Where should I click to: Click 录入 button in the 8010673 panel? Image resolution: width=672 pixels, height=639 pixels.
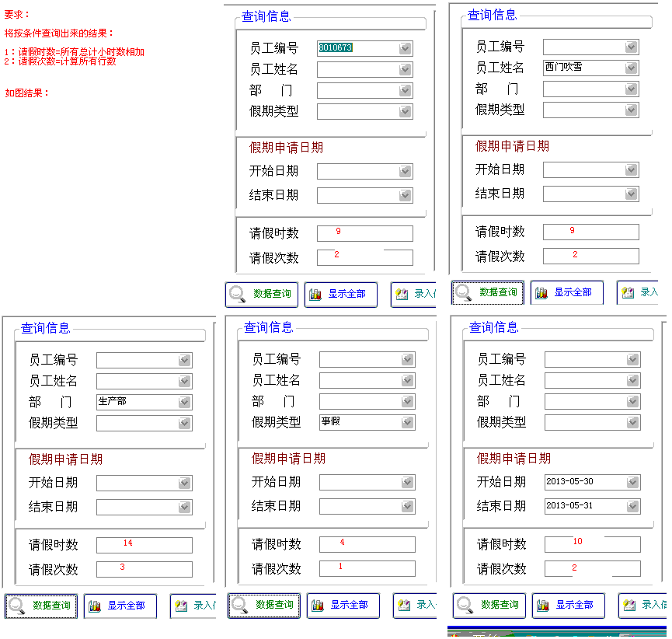click(x=413, y=294)
